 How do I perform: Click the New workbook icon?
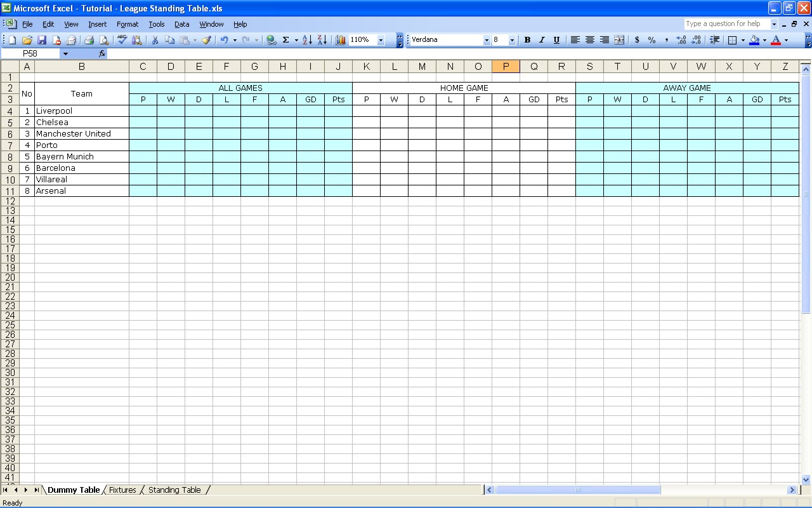point(12,40)
